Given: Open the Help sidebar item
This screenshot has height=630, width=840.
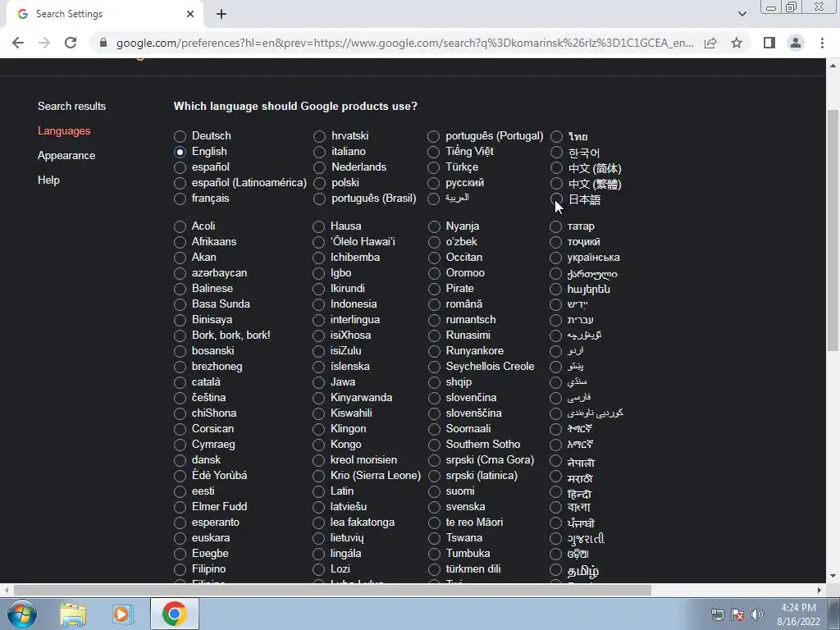Looking at the screenshot, I should point(48,180).
